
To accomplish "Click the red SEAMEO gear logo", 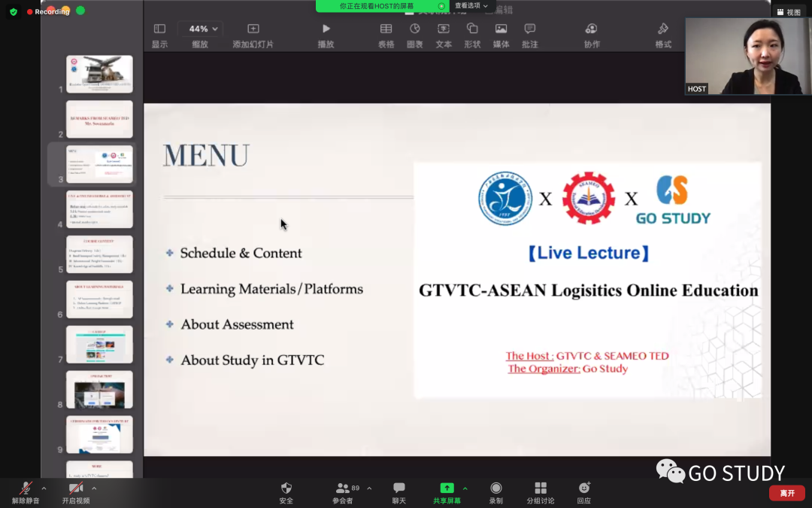I will [x=588, y=199].
